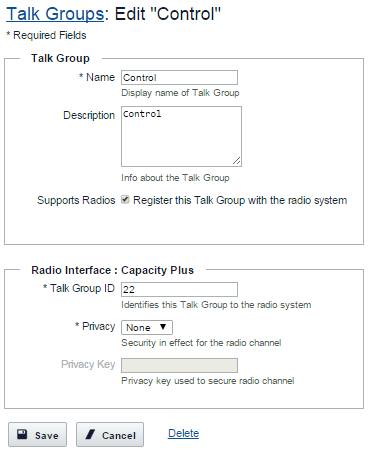The height and width of the screenshot is (455, 369).
Task: Click the slash icon on Cancel button
Action: [90, 434]
